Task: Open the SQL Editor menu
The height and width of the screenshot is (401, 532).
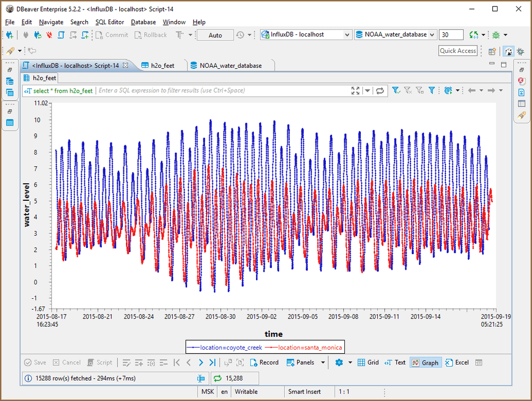Action: 110,22
